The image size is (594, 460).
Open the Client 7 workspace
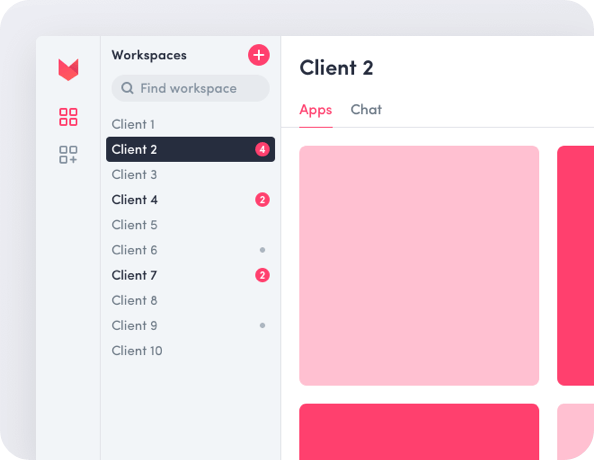coord(191,275)
